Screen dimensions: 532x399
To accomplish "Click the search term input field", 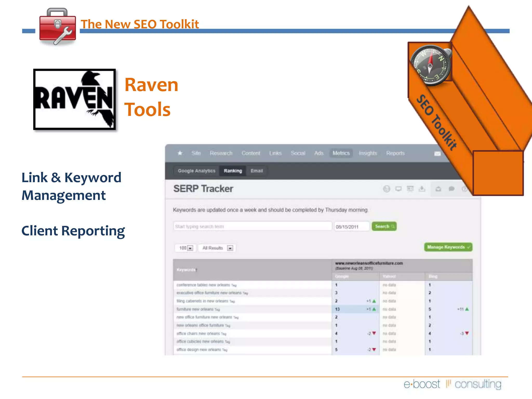I will pyautogui.click(x=252, y=226).
